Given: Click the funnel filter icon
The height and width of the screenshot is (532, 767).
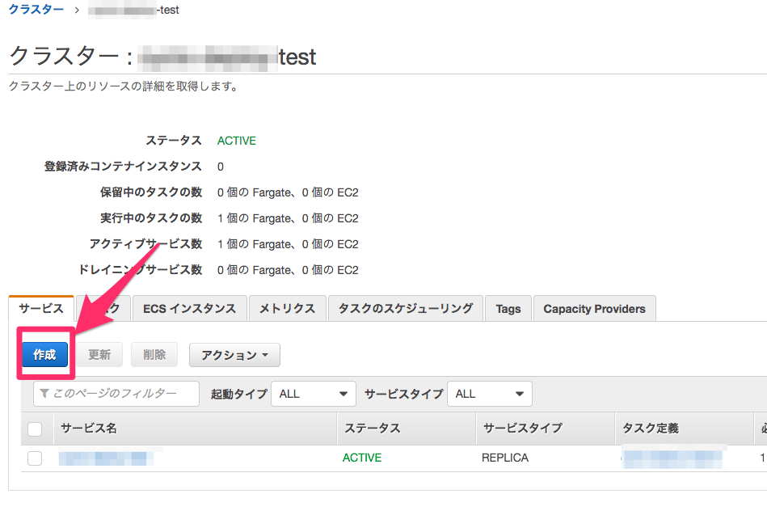Looking at the screenshot, I should (45, 394).
